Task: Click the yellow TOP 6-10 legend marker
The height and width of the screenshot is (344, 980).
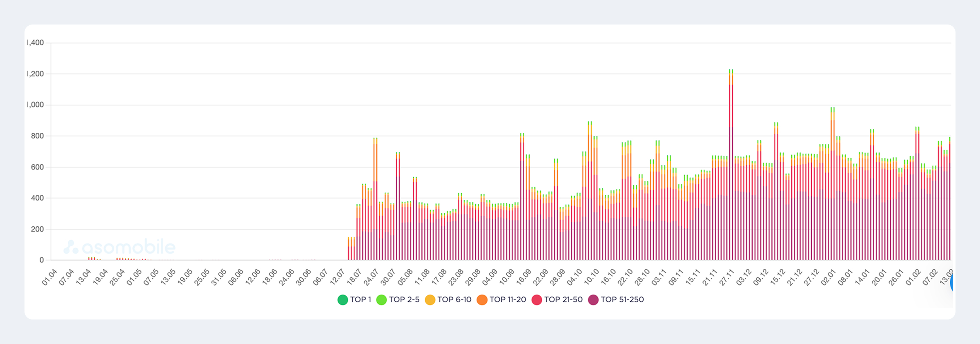Action: click(x=430, y=299)
